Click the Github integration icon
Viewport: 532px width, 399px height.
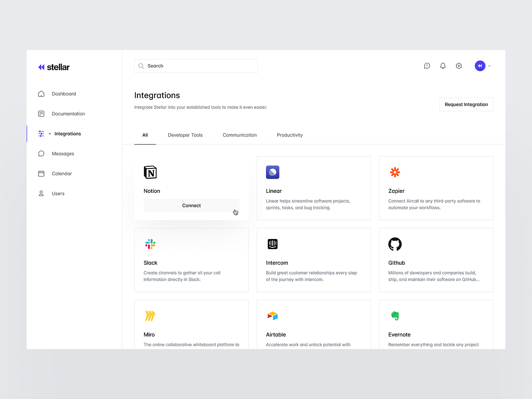(395, 244)
